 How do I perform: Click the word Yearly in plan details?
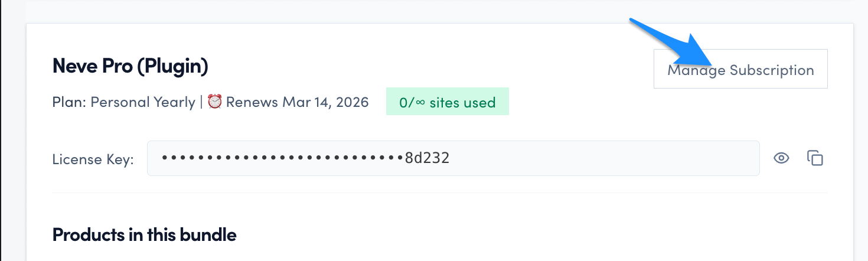[x=174, y=102]
